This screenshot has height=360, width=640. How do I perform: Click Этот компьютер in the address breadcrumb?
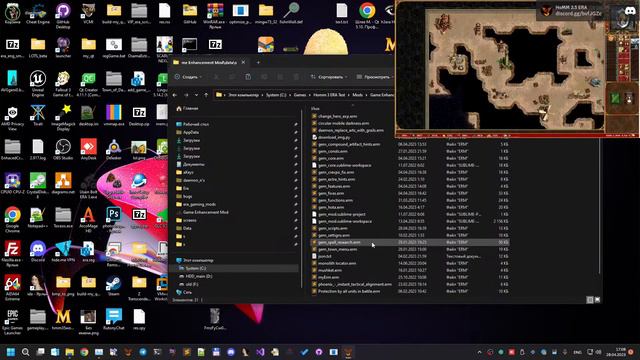(243, 95)
